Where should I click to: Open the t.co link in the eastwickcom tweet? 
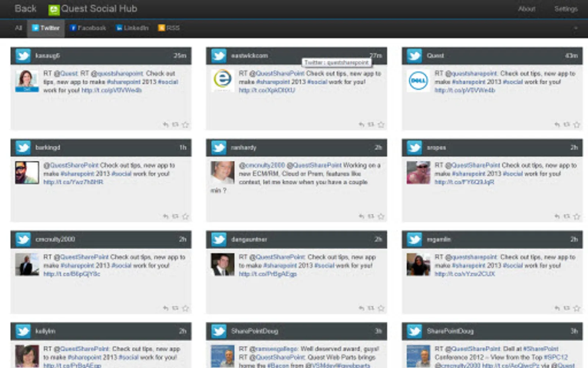pyautogui.click(x=267, y=90)
